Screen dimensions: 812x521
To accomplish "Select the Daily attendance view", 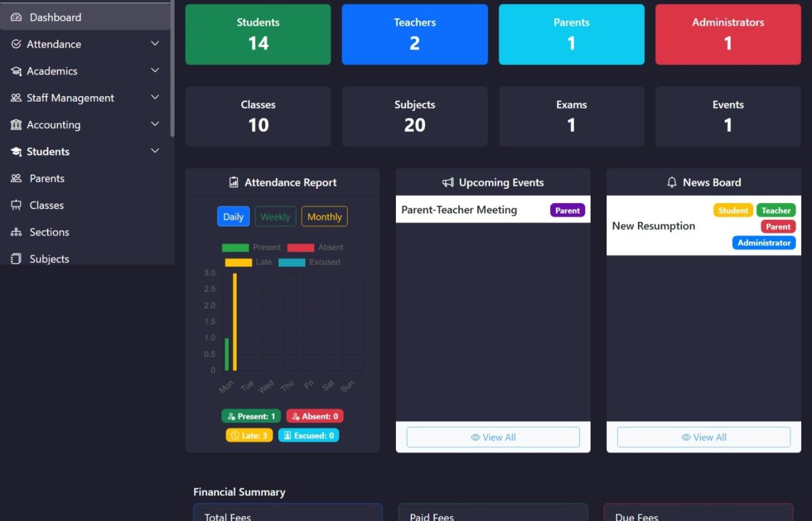I will (x=233, y=217).
